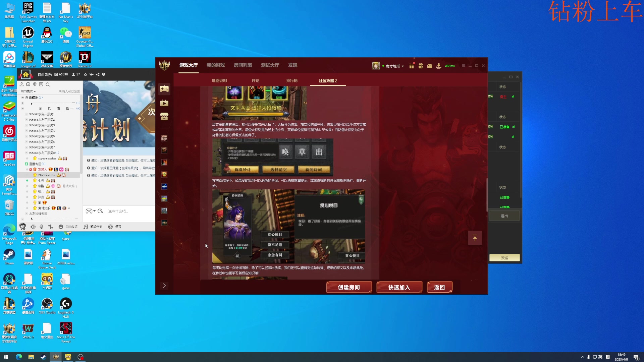
Task: Open Steam from taskbar
Action: (43, 357)
